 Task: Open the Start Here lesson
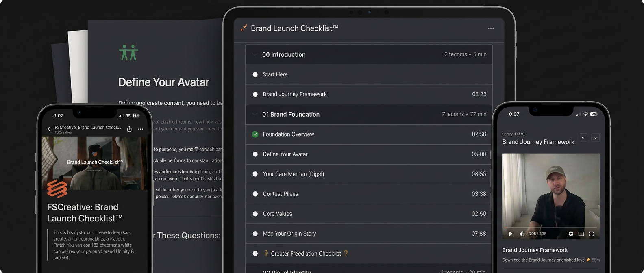pyautogui.click(x=369, y=74)
